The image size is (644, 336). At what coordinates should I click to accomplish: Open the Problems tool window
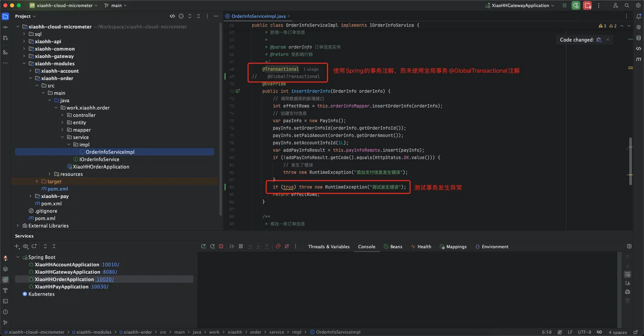[x=6, y=312]
